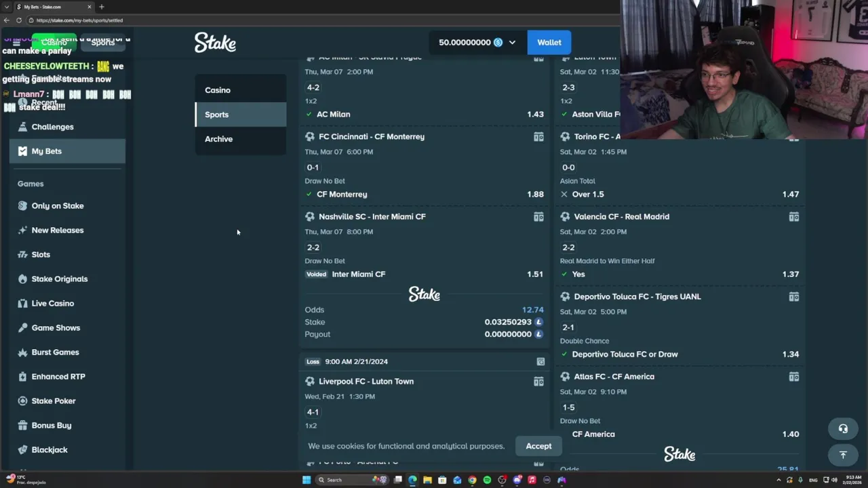868x488 pixels.
Task: Click the Live Casino icon
Action: point(22,304)
